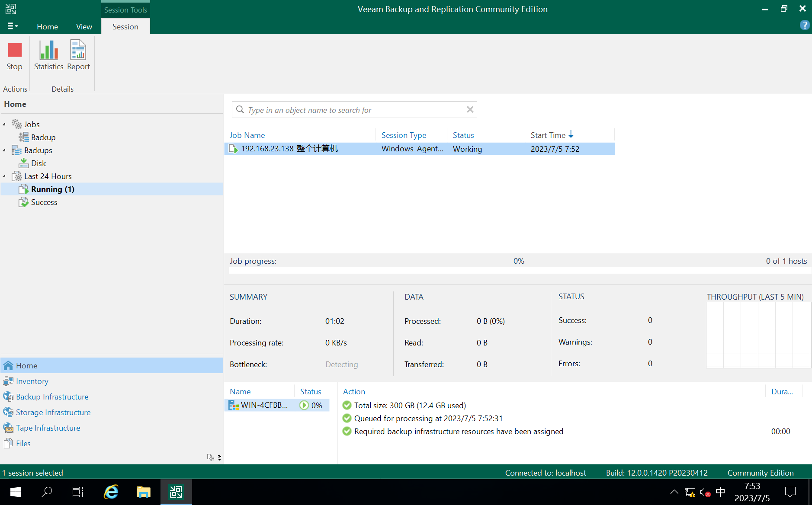
Task: Open the Windows Start menu
Action: [15, 492]
